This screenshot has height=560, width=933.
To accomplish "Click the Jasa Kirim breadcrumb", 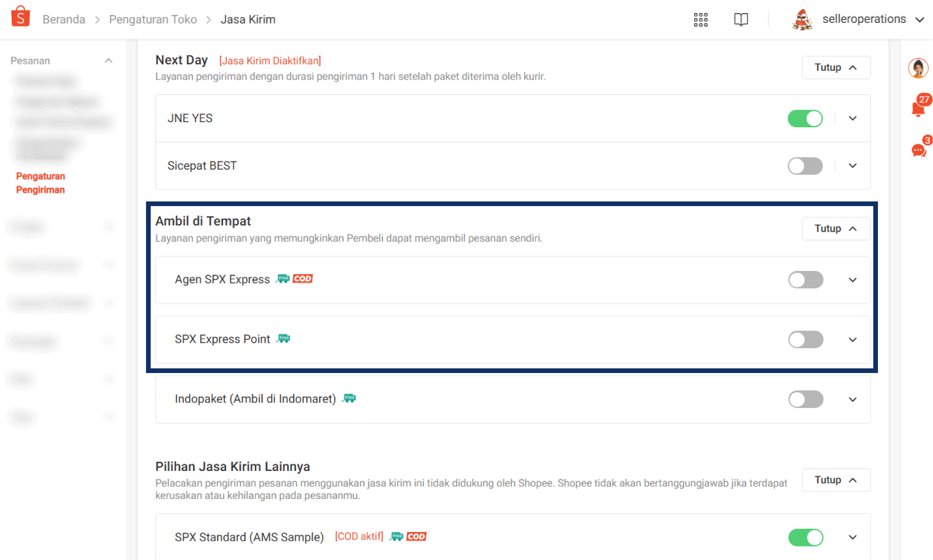I will (x=248, y=20).
